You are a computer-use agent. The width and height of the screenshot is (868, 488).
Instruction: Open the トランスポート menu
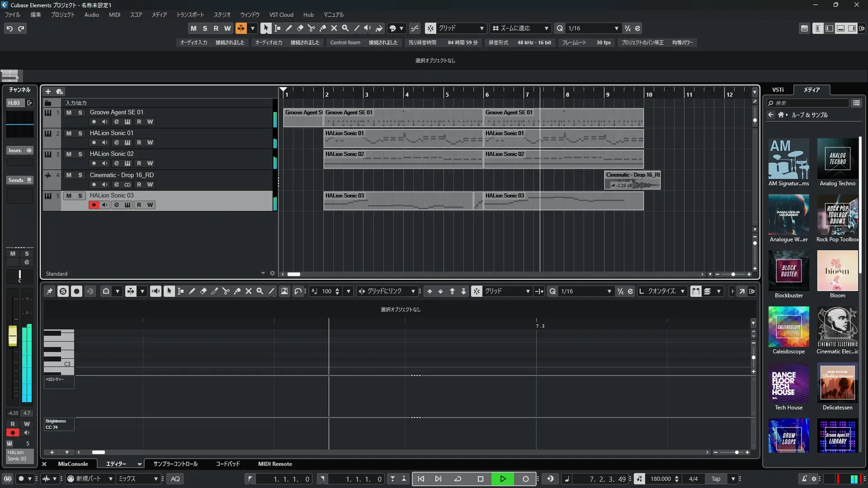(x=190, y=14)
